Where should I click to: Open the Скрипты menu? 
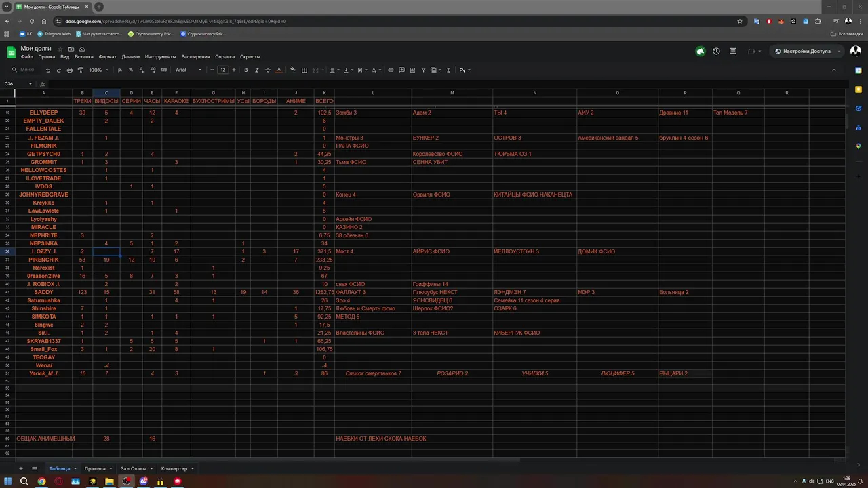tap(250, 57)
